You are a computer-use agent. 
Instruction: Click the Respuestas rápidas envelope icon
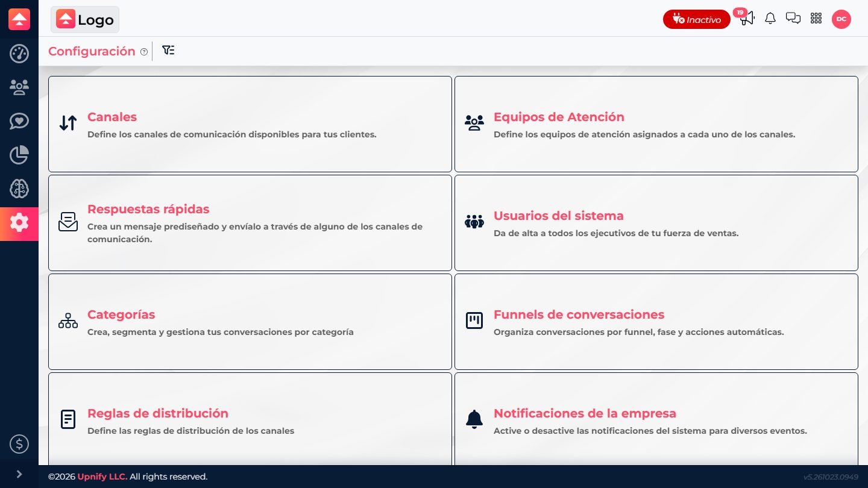[68, 222]
